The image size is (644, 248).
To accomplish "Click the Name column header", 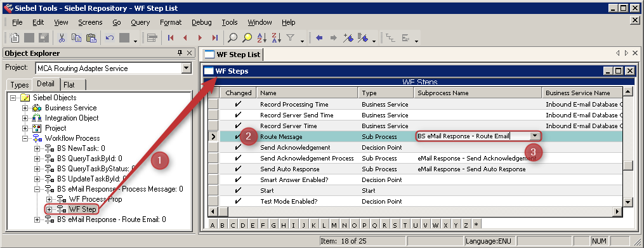I will point(307,93).
